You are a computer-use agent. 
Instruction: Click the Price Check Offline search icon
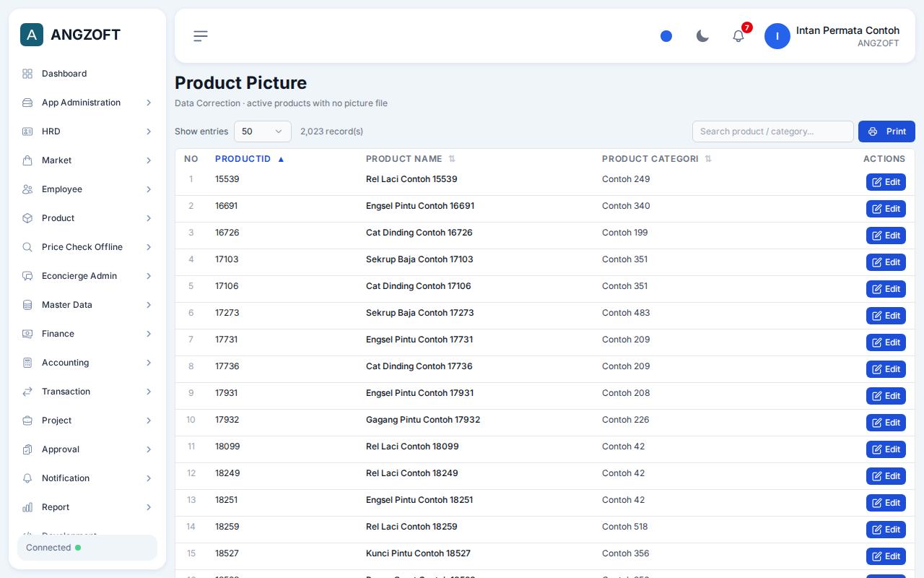point(27,247)
